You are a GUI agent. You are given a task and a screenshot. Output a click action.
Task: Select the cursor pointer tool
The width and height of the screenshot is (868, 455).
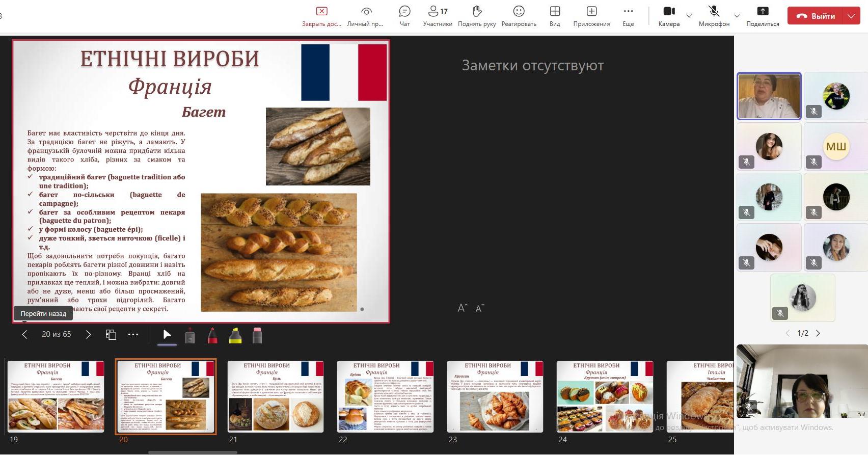click(x=167, y=334)
